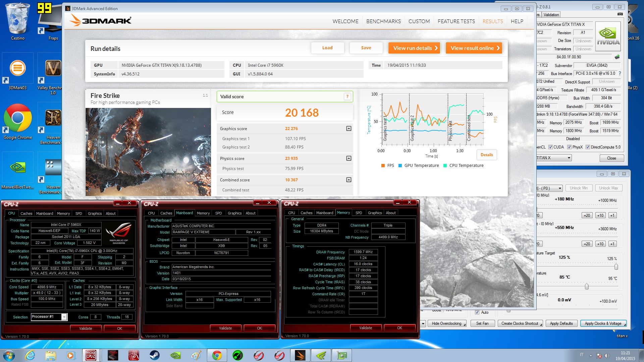Open the CUSTOM tab in 3DMark
The width and height of the screenshot is (644, 362).
(419, 21)
